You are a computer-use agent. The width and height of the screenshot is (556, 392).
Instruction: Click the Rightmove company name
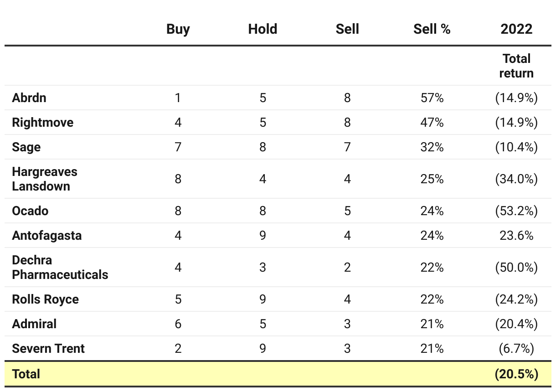[42, 123]
